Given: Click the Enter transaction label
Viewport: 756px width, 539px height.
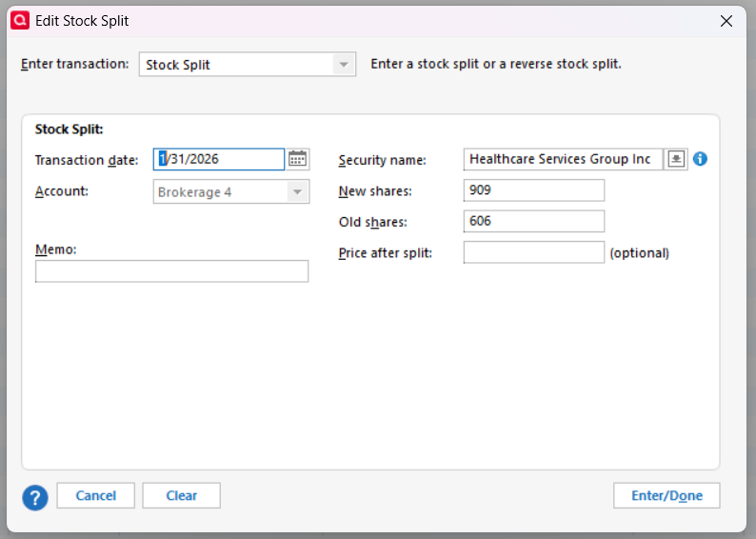Looking at the screenshot, I should tap(74, 64).
